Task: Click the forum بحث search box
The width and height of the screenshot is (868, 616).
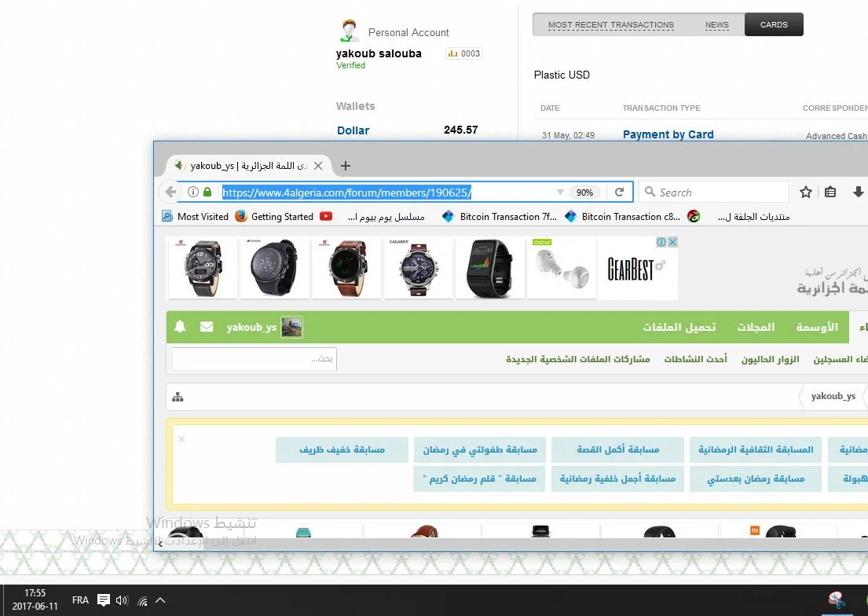Action: [x=254, y=359]
